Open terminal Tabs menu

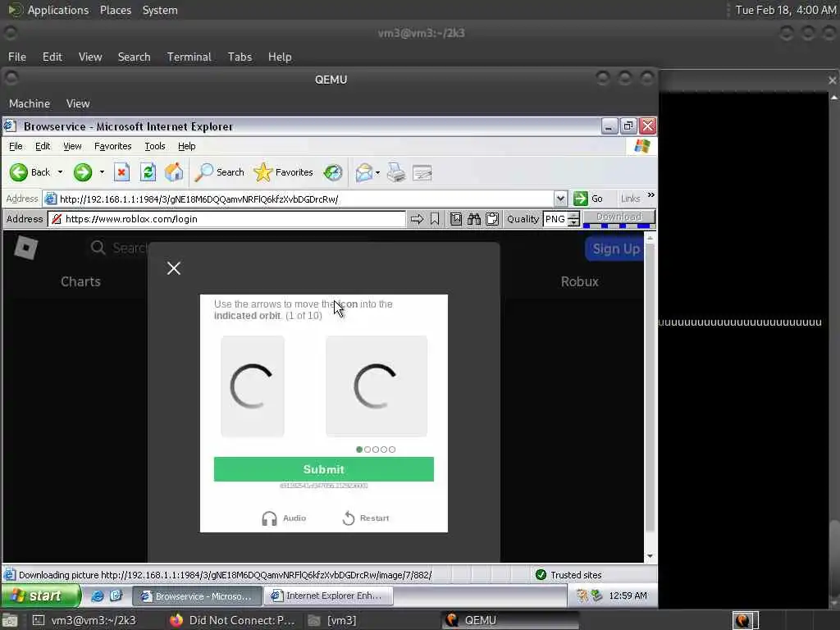240,57
